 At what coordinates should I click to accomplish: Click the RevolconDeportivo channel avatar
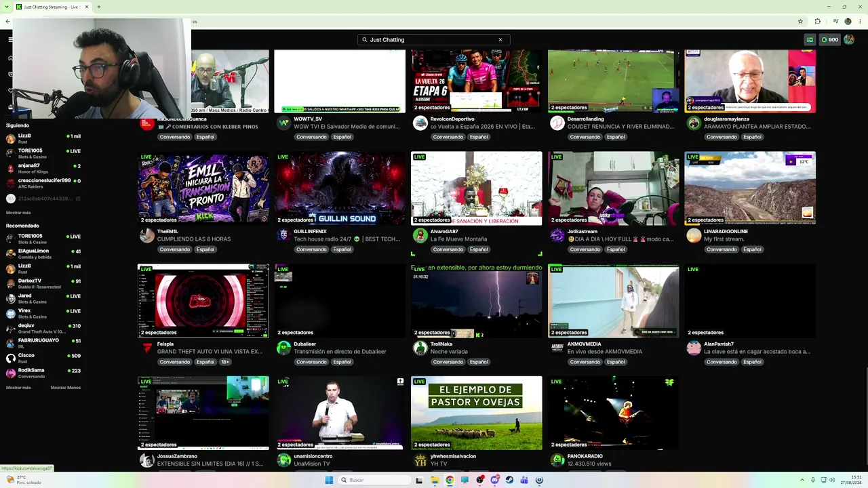coord(420,123)
